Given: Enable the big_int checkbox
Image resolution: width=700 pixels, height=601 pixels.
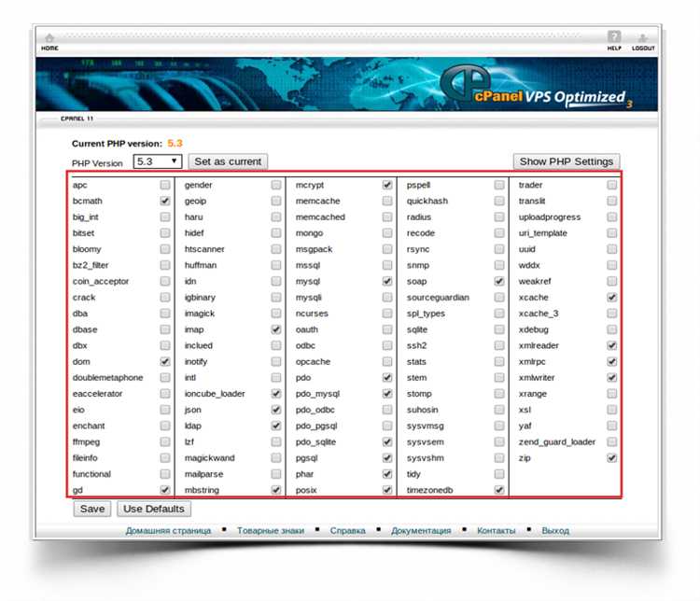Looking at the screenshot, I should coord(165,217).
